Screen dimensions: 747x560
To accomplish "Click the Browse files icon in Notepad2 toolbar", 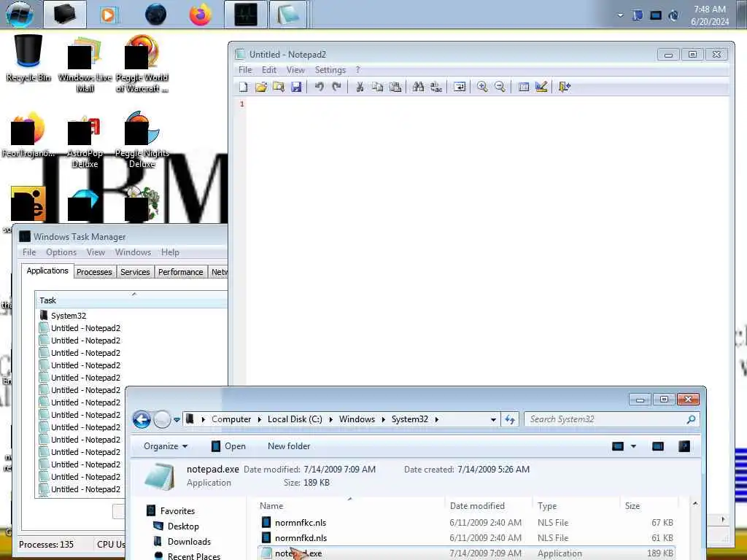I will coord(279,87).
